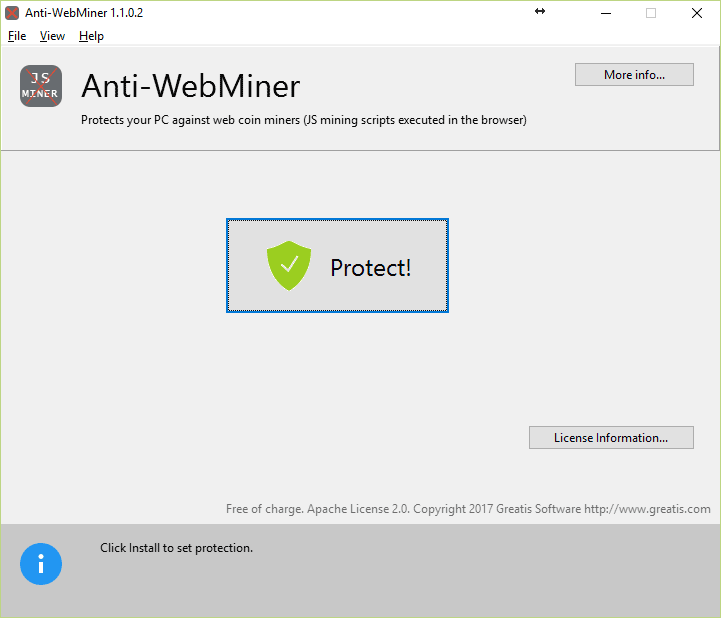
Task: Click the 'Protects your PC' description text
Action: [x=303, y=120]
